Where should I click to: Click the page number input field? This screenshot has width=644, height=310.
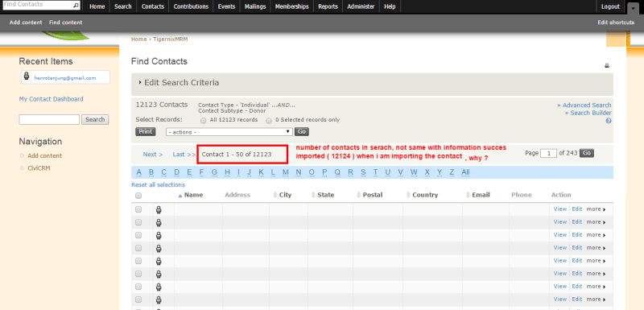(548, 153)
